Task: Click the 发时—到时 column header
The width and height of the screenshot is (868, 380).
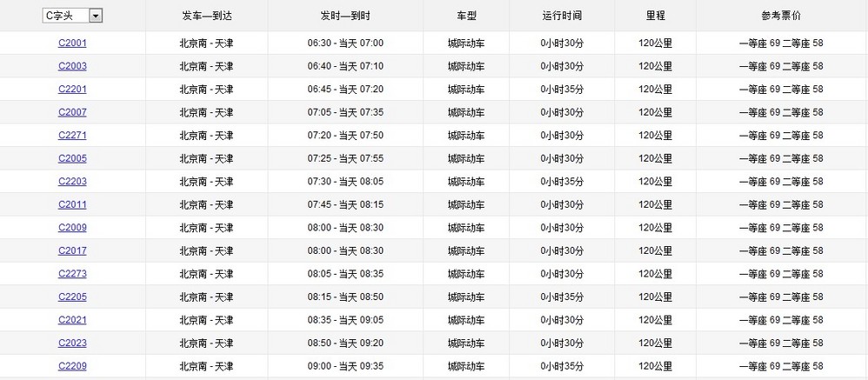Action: (345, 16)
